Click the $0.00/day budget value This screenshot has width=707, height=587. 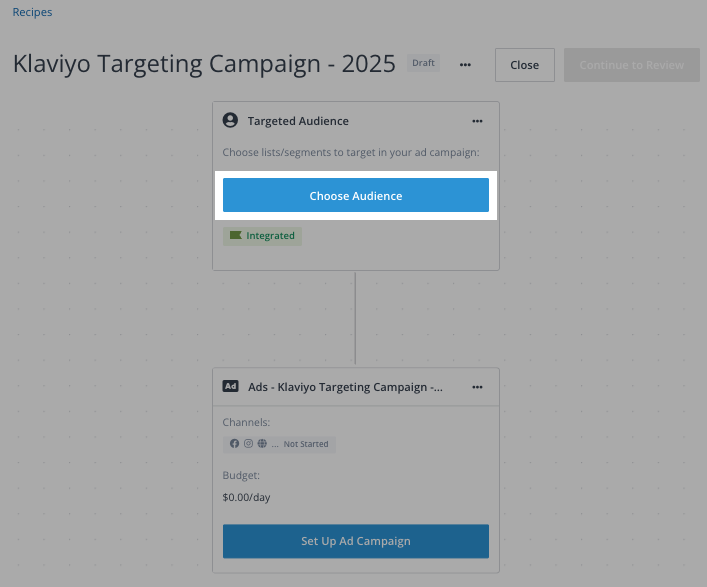(x=246, y=497)
